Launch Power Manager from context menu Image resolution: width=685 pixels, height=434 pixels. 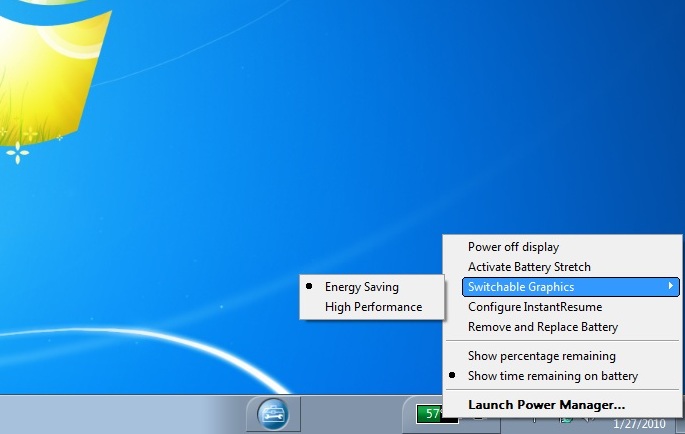(x=562, y=405)
